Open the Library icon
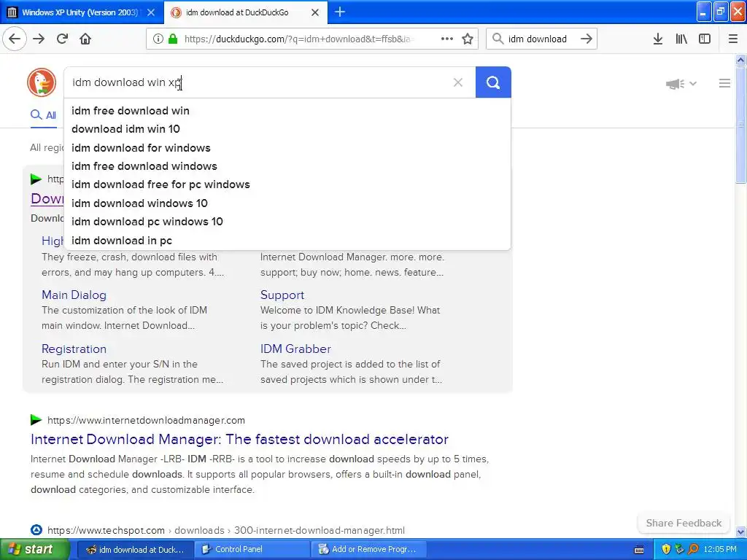Image resolution: width=747 pixels, height=560 pixels. (x=681, y=39)
